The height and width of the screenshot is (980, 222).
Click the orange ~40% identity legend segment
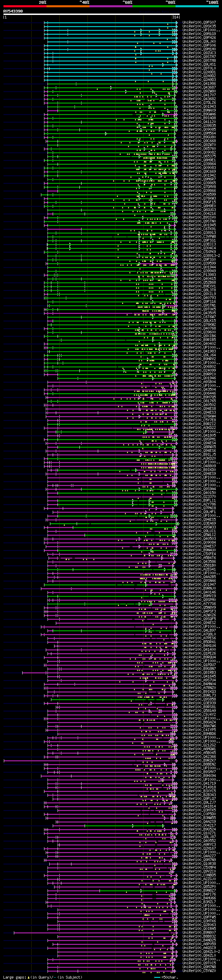[x=68, y=6]
